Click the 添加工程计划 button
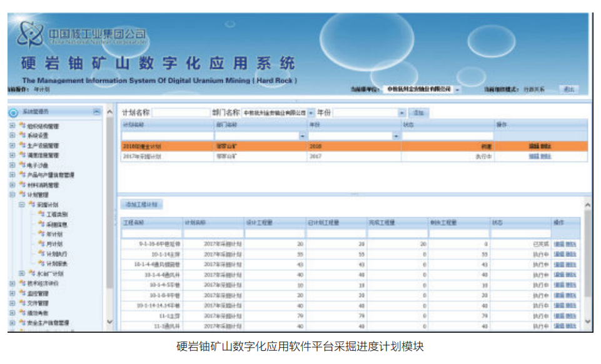This screenshot has width=601, height=364. 141,205
